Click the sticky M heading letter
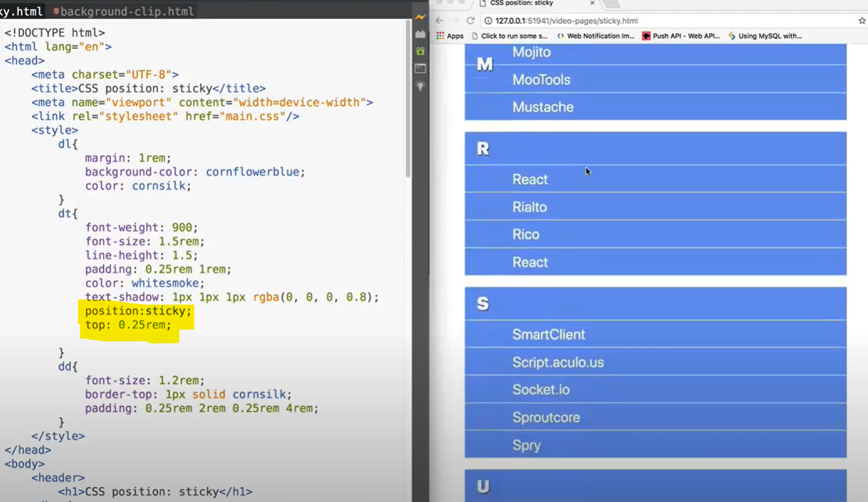The image size is (868, 502). click(x=485, y=64)
